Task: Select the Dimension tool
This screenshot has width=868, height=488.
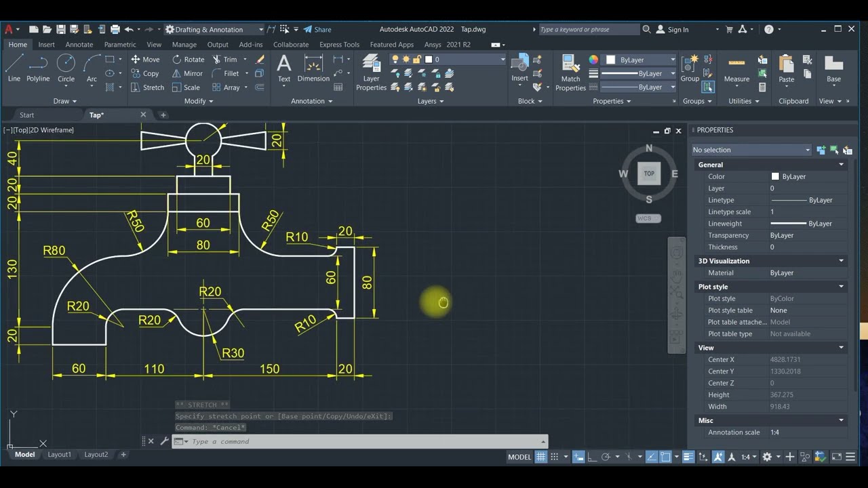Action: (x=313, y=68)
